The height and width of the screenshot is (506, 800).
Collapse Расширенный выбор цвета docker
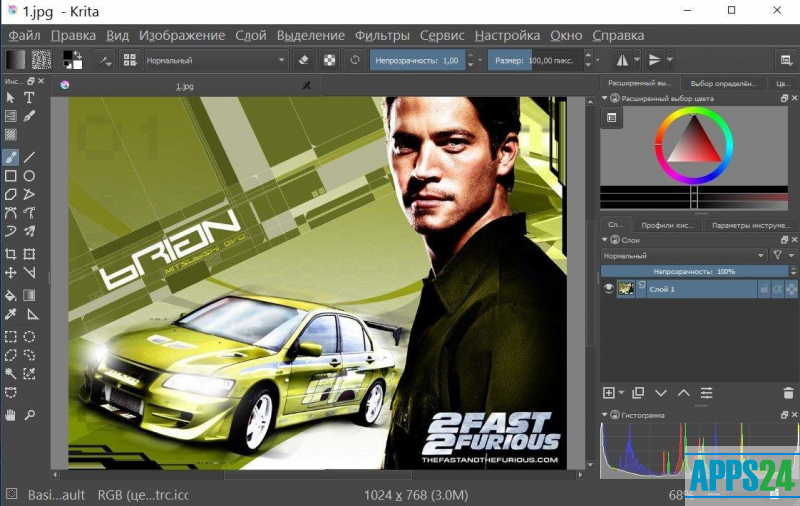click(605, 97)
